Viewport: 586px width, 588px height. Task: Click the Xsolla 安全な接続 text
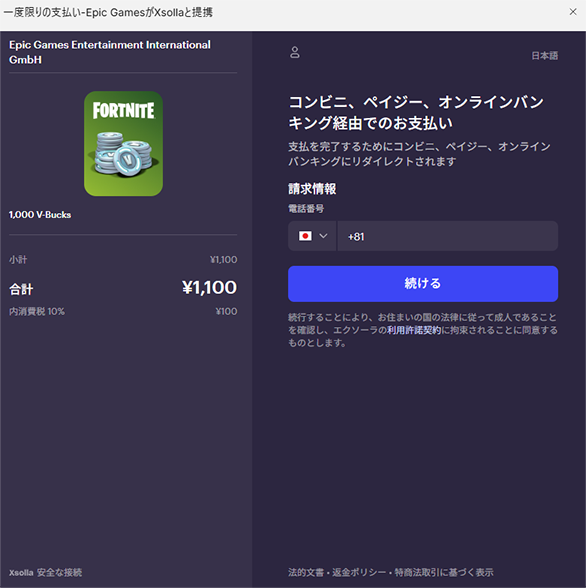[x=45, y=572]
